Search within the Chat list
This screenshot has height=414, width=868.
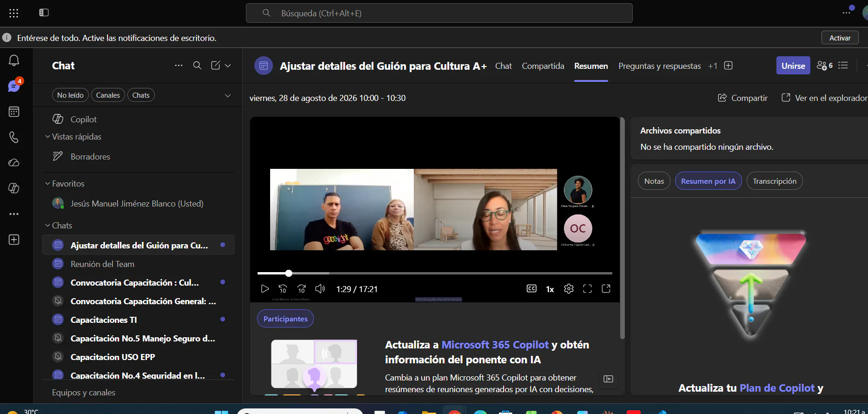coord(197,66)
